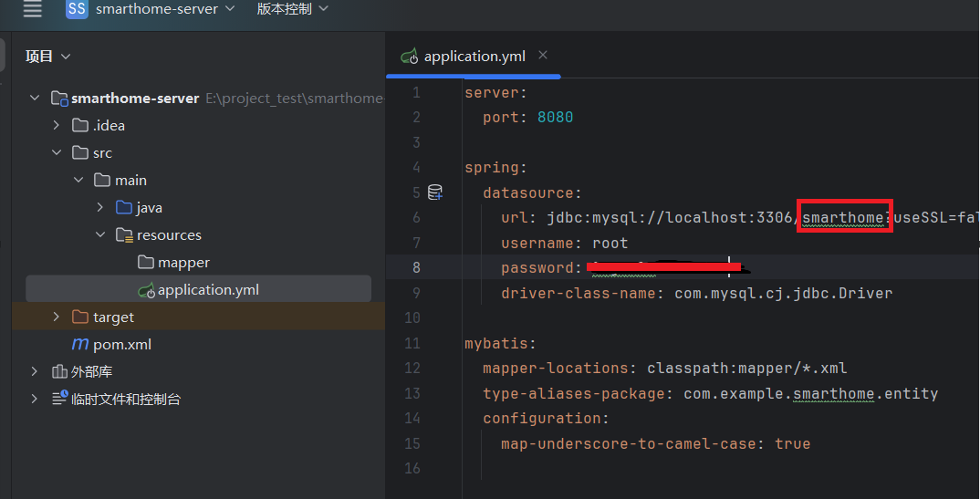Screen dimensions: 980x499
Task: Select application.yml in the project tree
Action: tap(207, 290)
